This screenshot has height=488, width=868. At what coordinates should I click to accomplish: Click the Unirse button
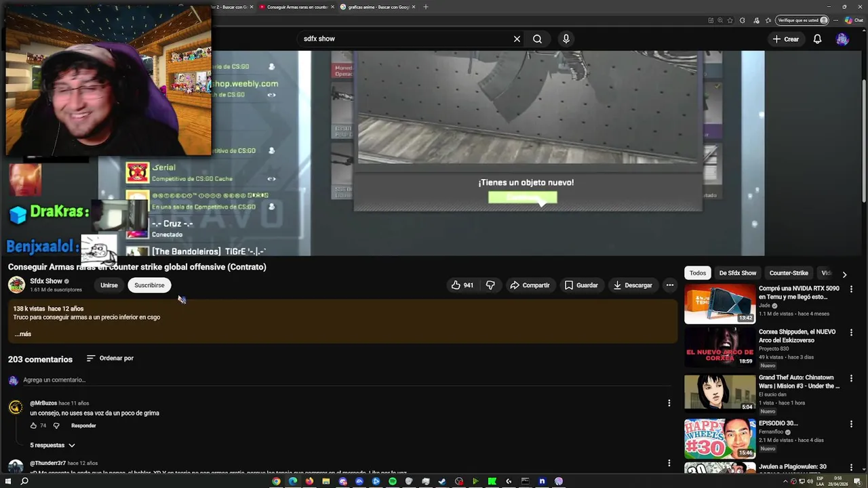click(109, 285)
